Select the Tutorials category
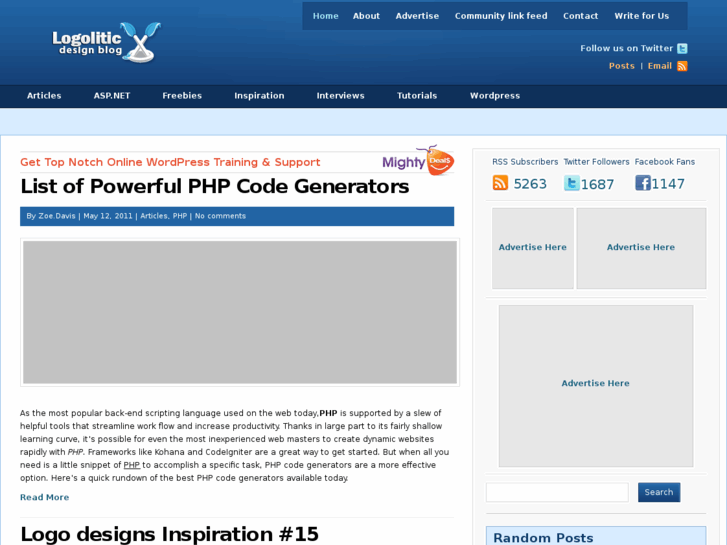 (417, 96)
